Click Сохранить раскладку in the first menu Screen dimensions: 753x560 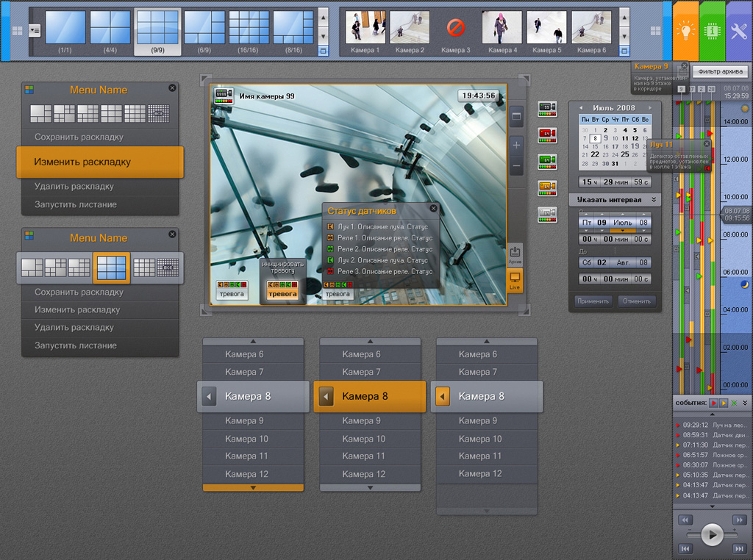pyautogui.click(x=100, y=137)
